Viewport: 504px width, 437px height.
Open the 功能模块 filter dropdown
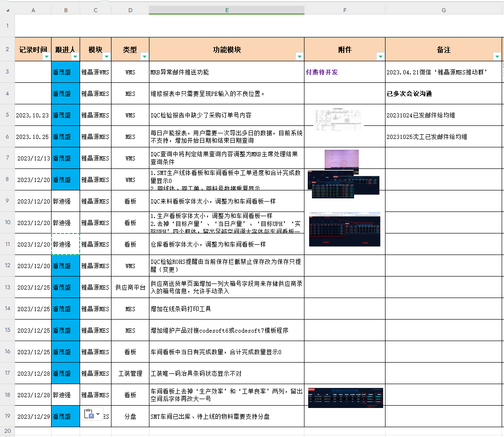click(299, 57)
